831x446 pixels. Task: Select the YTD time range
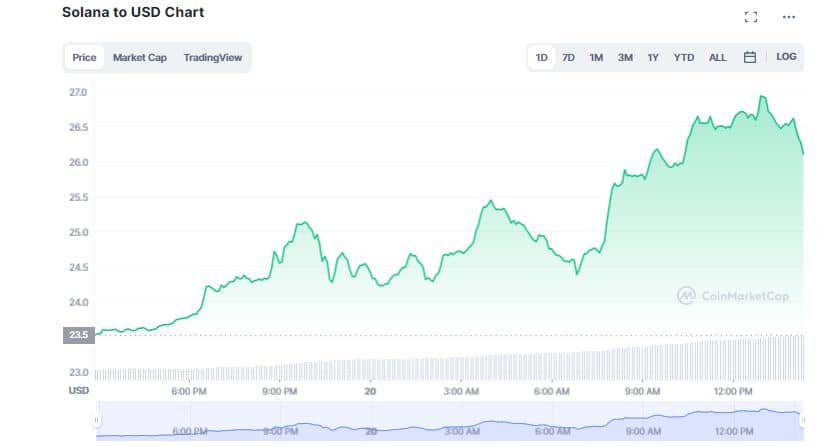coord(684,57)
